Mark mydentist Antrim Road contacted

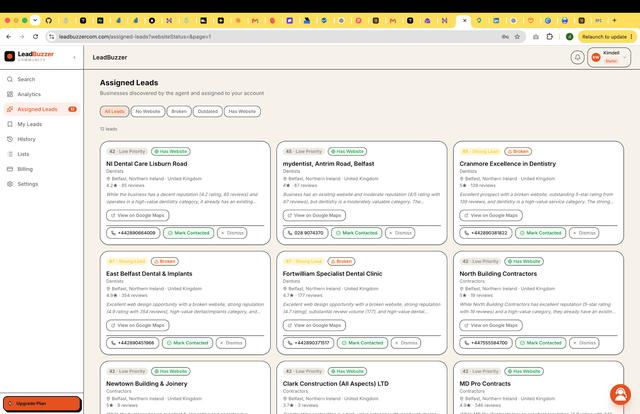click(x=357, y=233)
